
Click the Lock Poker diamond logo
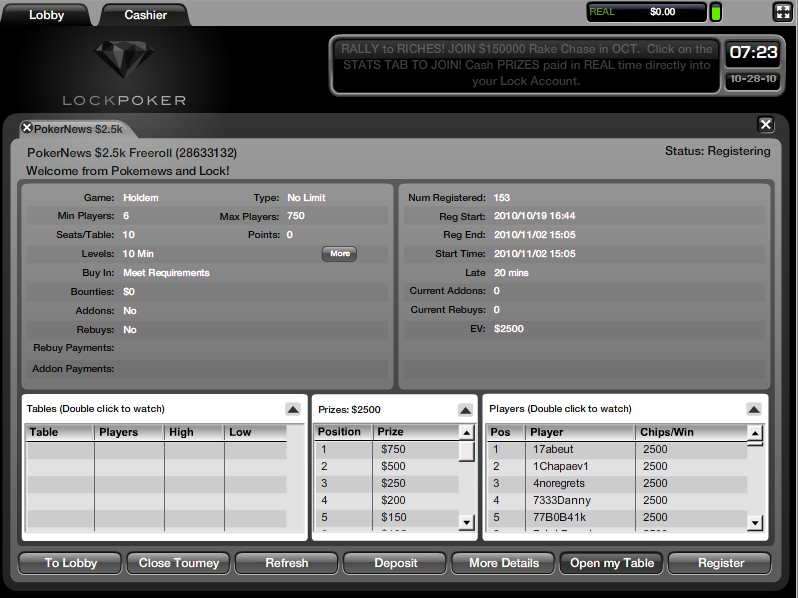pyautogui.click(x=124, y=61)
